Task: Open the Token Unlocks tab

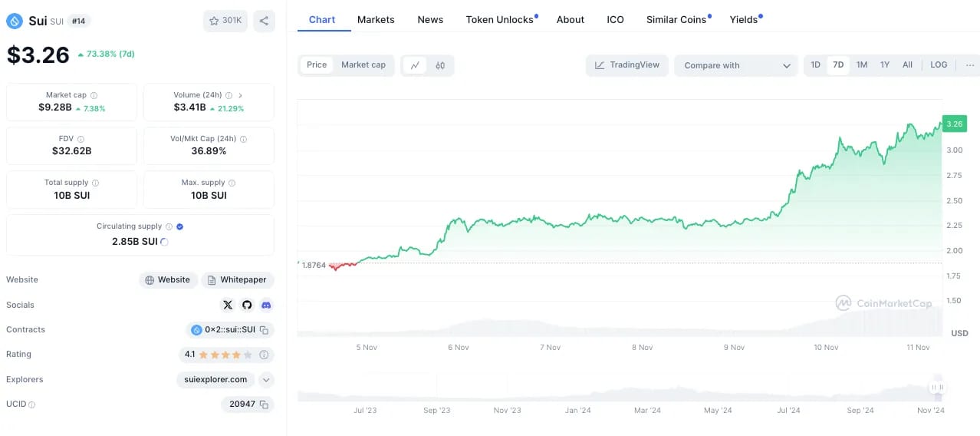Action: coord(500,20)
